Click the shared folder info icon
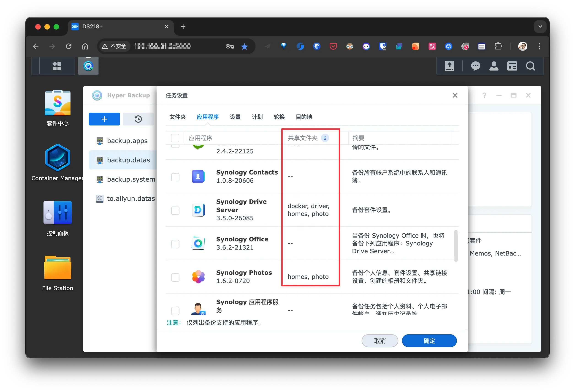575x392 pixels. (x=325, y=138)
